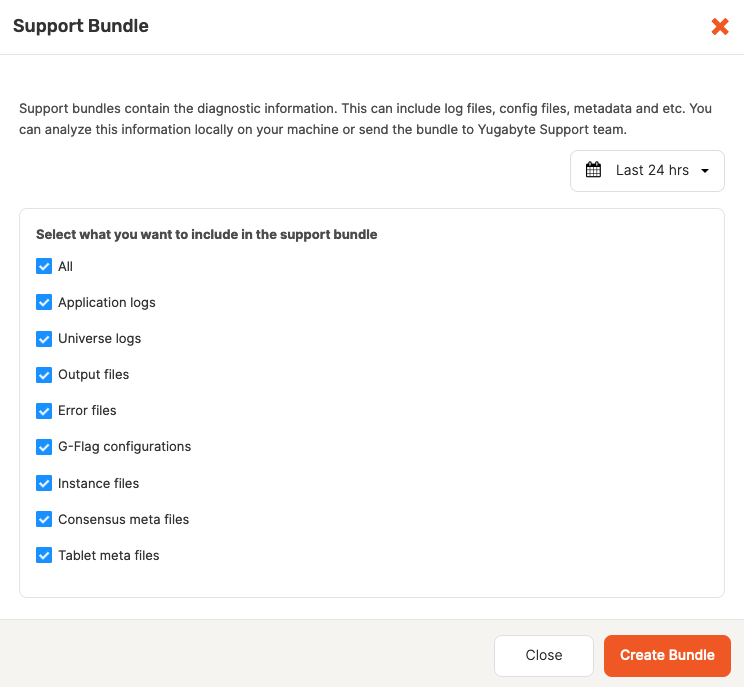
Task: Click the 'Select what you want to include' heading
Action: tap(207, 234)
